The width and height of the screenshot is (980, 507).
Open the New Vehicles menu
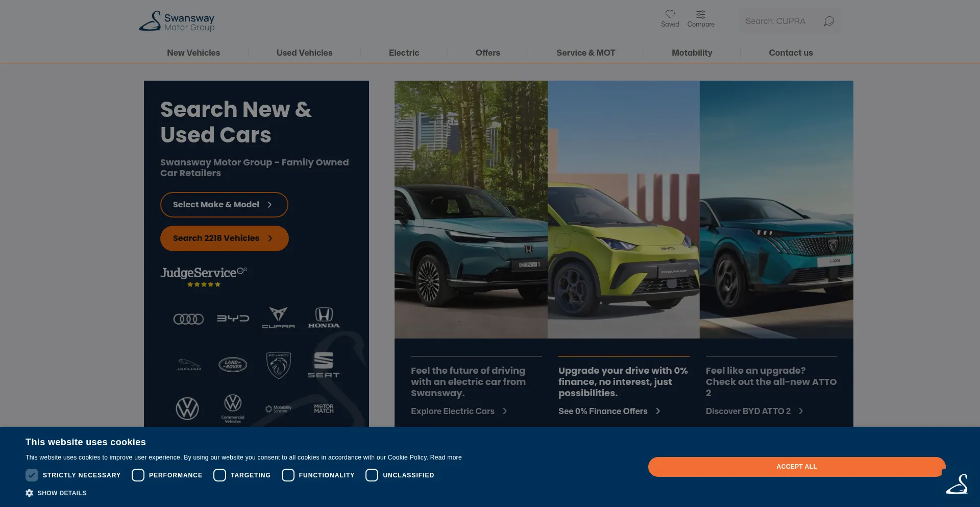(193, 53)
